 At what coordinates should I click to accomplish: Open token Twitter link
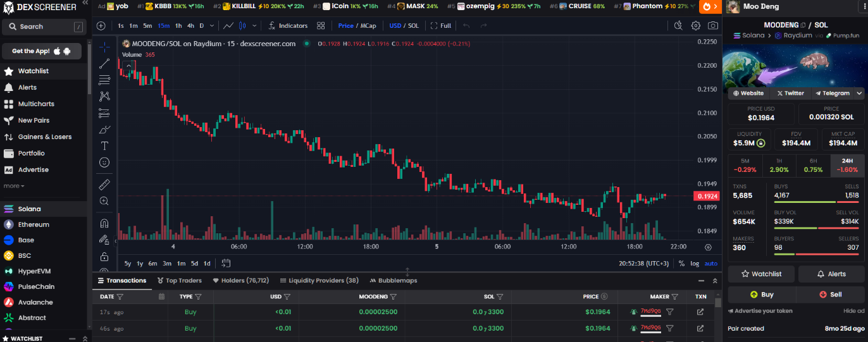click(790, 93)
